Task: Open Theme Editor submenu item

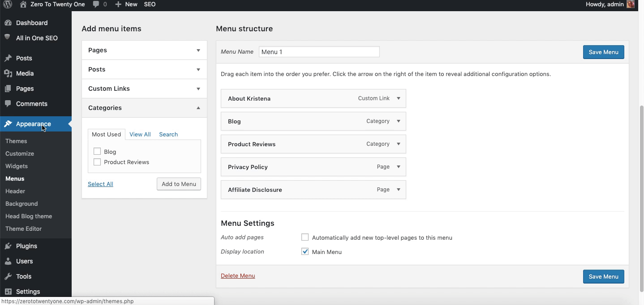Action: pos(23,229)
